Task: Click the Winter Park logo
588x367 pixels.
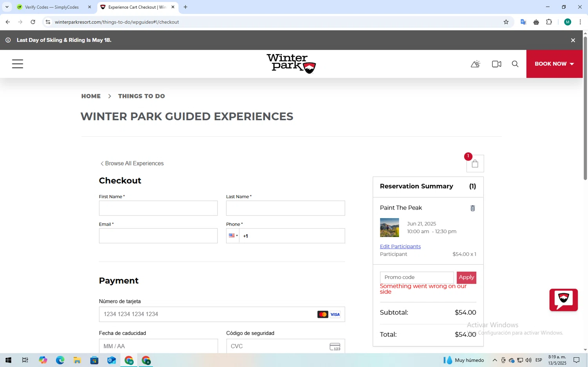Action: coord(291,64)
